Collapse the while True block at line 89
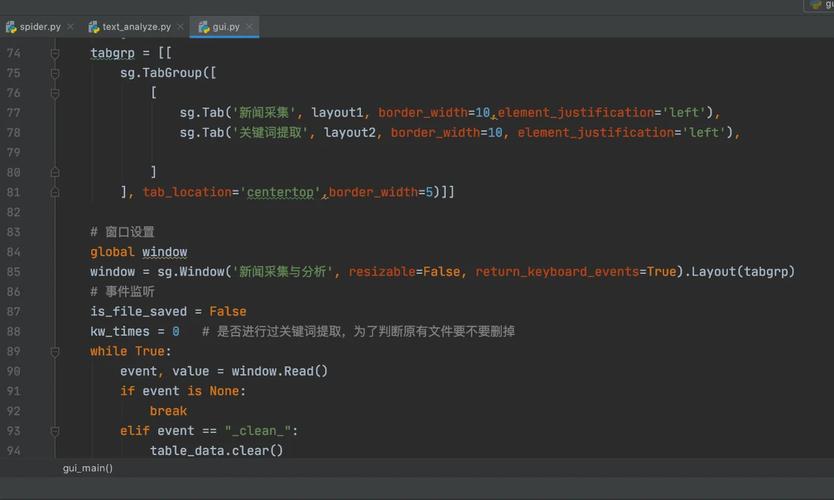The width and height of the screenshot is (834, 500). click(x=55, y=352)
